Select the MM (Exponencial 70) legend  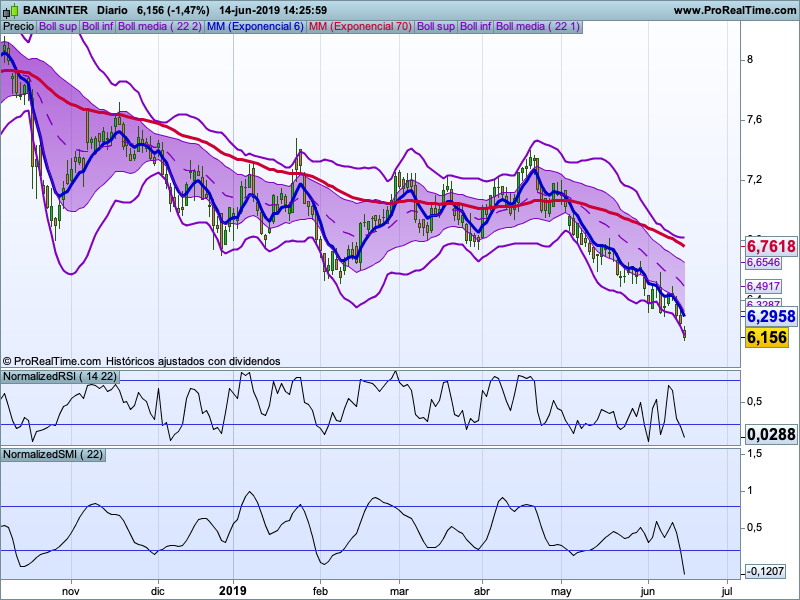[x=360, y=27]
